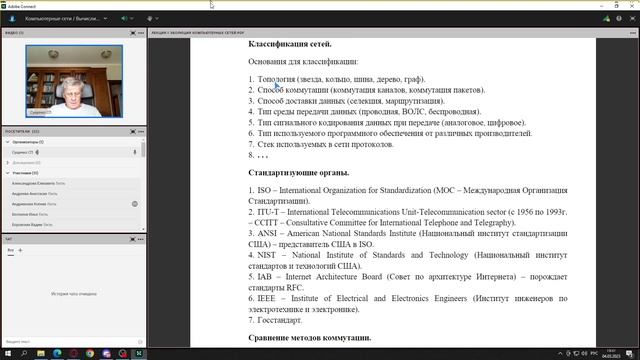640x360 pixels.
Task: Select second participant in attendee list
Action: (x=72, y=193)
